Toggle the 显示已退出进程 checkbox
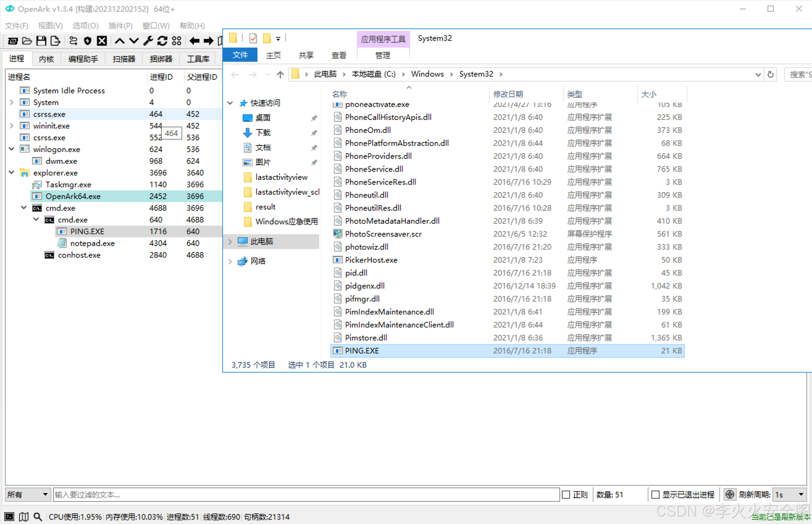 pos(655,494)
